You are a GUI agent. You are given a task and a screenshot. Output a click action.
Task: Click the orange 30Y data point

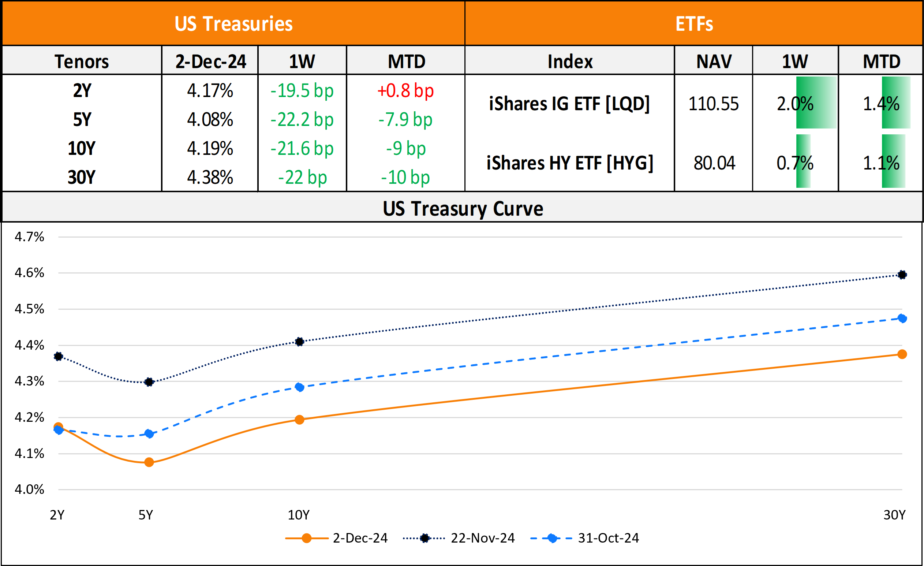[x=902, y=354]
